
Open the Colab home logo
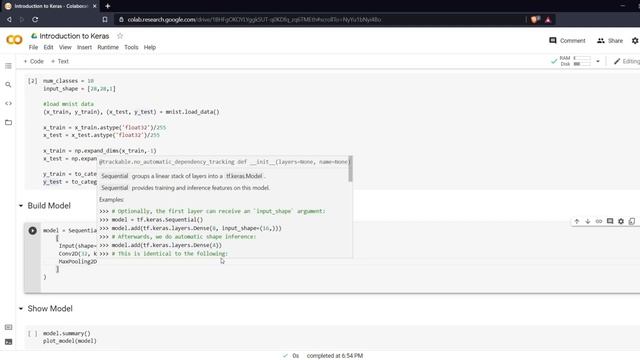click(x=14, y=40)
